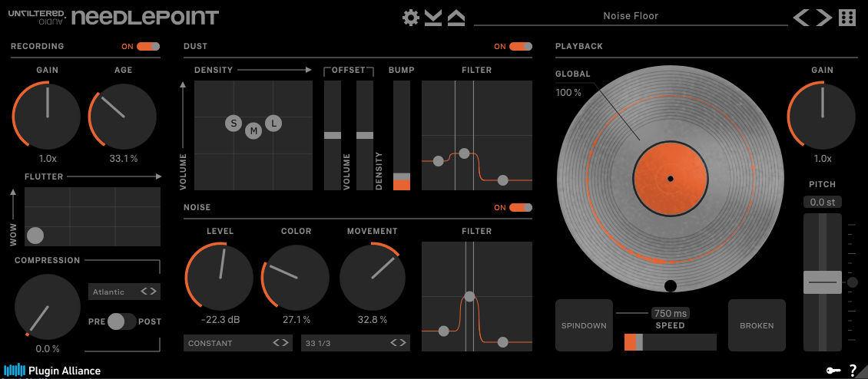
Task: Open the settings gear icon
Action: pyautogui.click(x=411, y=18)
